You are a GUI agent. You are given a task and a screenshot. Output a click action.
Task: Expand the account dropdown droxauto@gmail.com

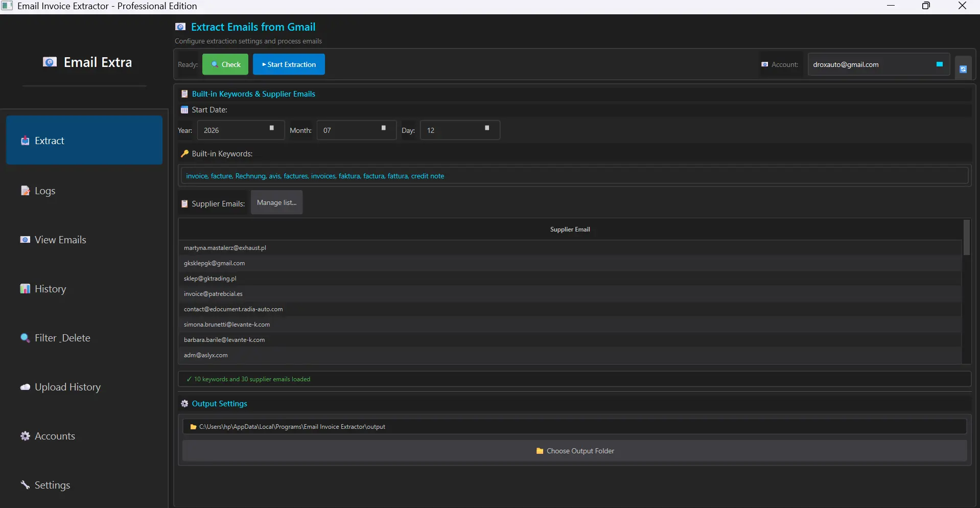point(879,64)
